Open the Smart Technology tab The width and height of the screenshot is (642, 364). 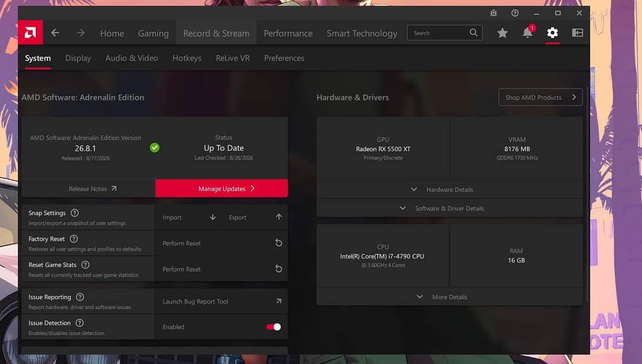pyautogui.click(x=362, y=33)
